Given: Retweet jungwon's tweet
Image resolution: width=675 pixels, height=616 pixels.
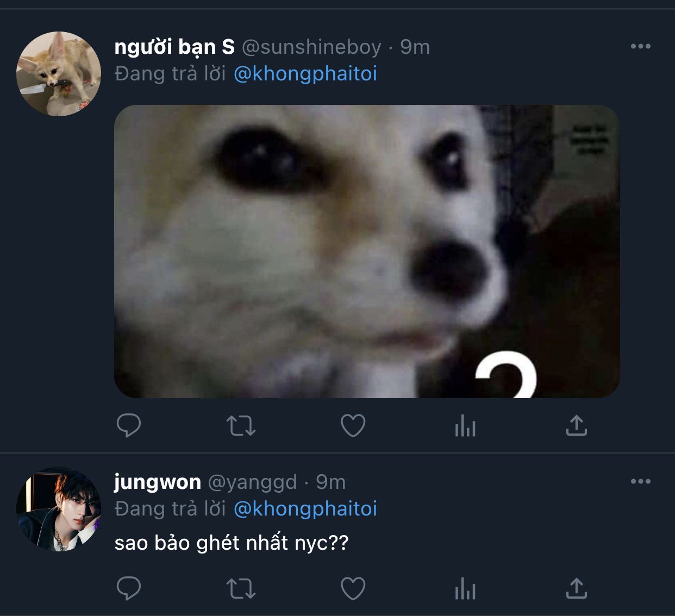Looking at the screenshot, I should (241, 588).
